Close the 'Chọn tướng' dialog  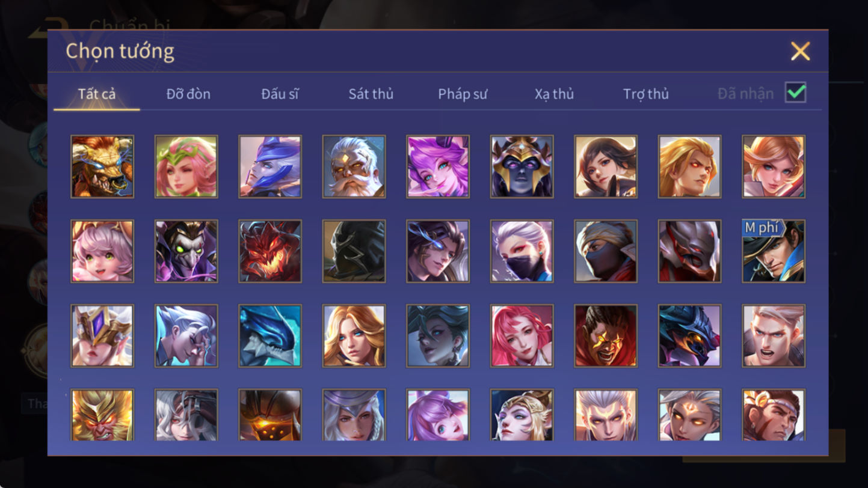point(800,51)
